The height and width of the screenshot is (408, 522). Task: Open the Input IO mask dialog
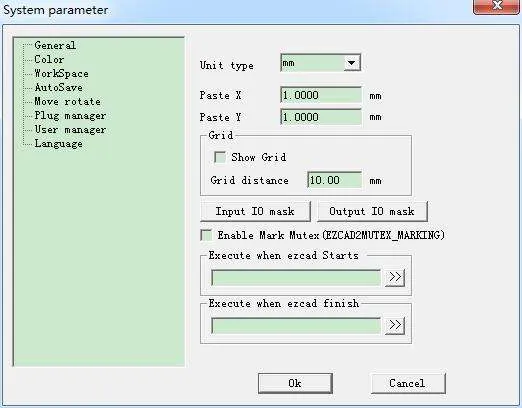tap(255, 211)
